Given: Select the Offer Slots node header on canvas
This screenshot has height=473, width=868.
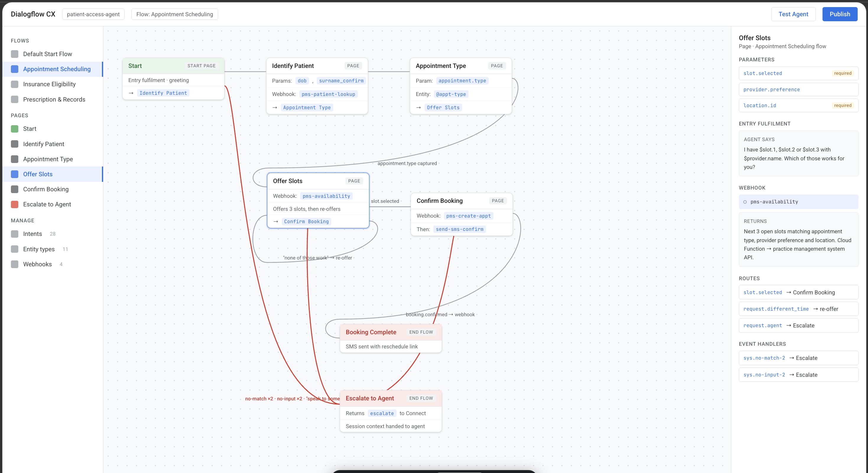Looking at the screenshot, I should 318,181.
